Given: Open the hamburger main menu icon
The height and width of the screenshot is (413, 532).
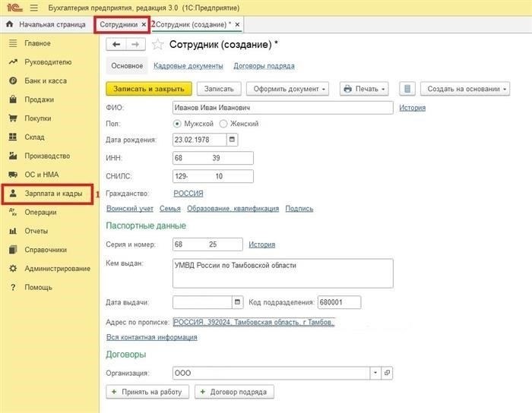Looking at the screenshot, I should [33, 8].
